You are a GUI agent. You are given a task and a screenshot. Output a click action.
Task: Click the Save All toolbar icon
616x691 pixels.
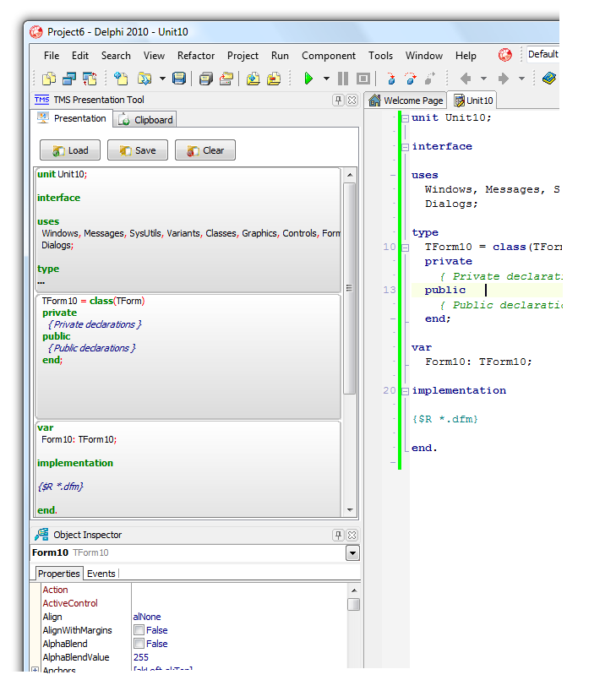205,79
